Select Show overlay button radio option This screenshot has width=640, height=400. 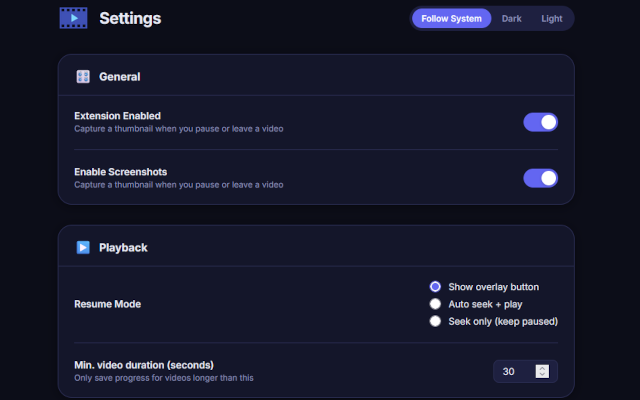[x=435, y=287]
